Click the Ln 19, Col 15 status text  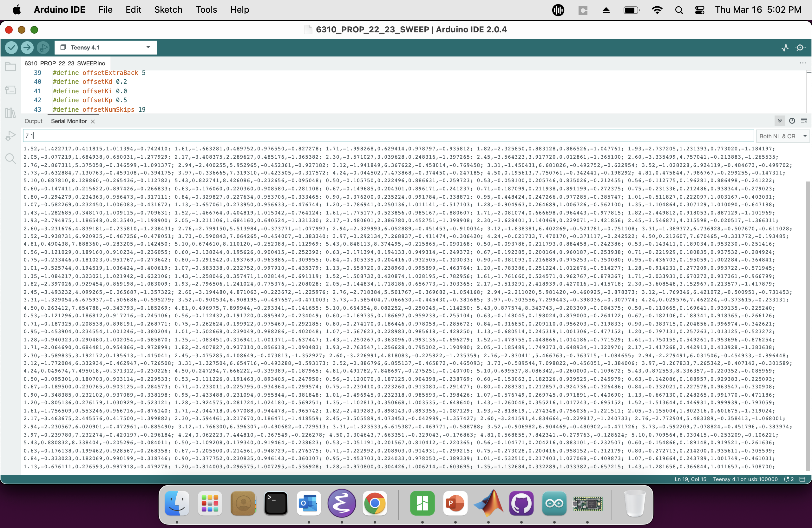(690, 479)
